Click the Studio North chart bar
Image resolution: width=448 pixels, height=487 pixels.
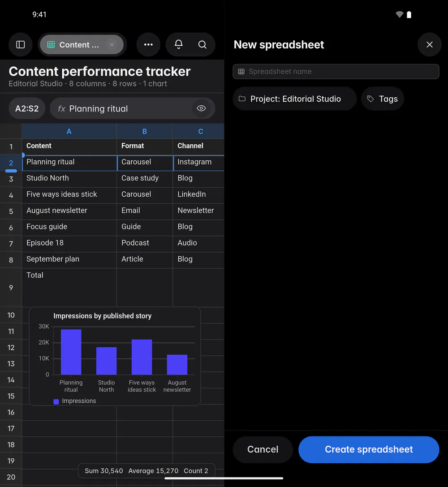coord(107,361)
